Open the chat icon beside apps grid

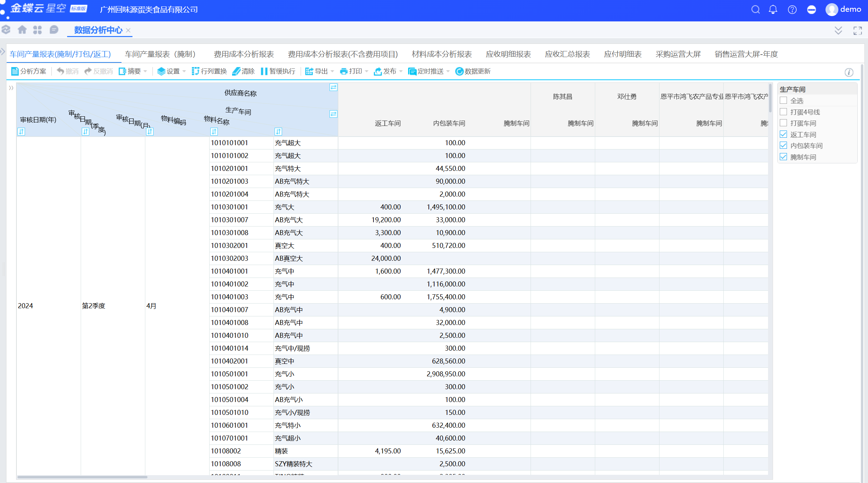click(54, 30)
